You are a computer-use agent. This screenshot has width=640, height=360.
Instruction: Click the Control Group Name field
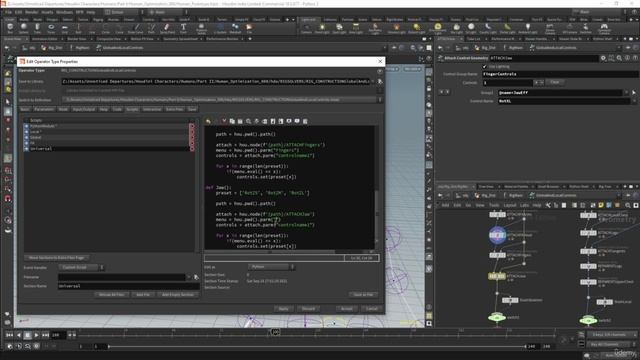coord(560,74)
